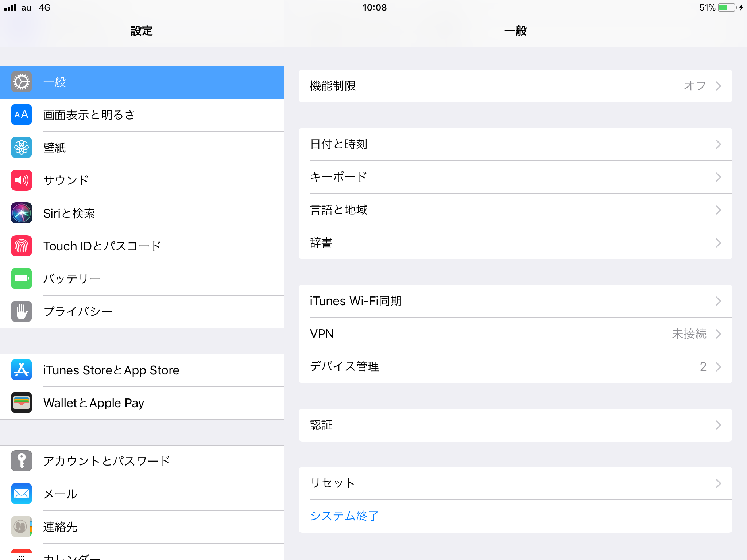Image resolution: width=747 pixels, height=560 pixels.
Task: Tap the メール envelope icon
Action: pos(22,494)
